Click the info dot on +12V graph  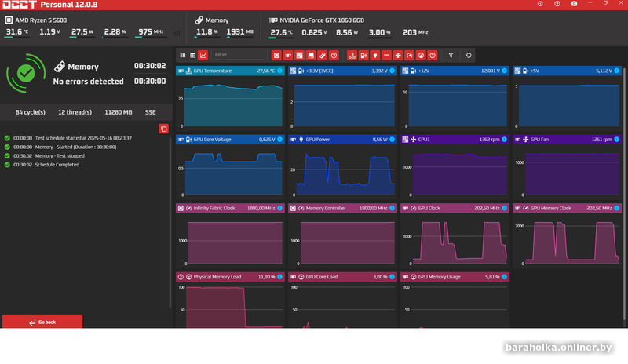[x=504, y=71]
